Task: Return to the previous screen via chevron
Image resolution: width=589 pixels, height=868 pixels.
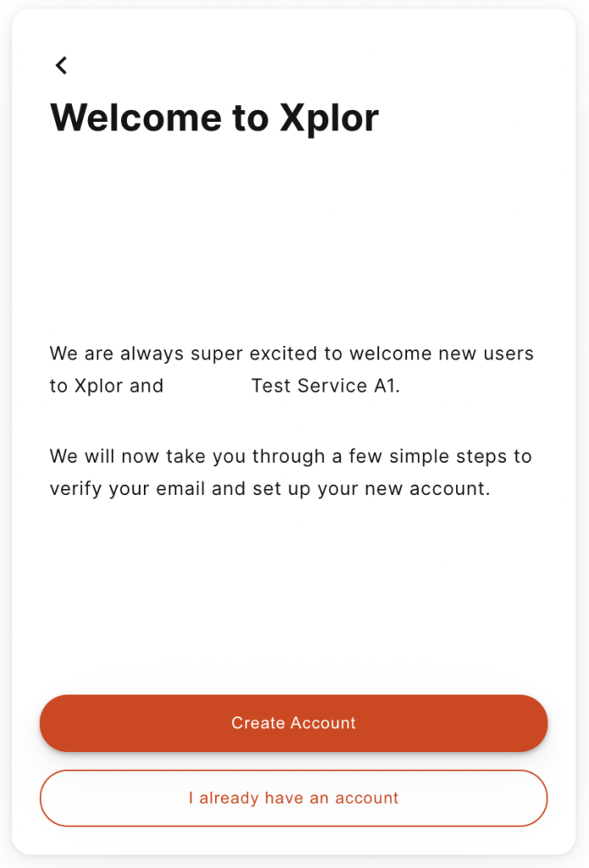Action: click(x=62, y=65)
